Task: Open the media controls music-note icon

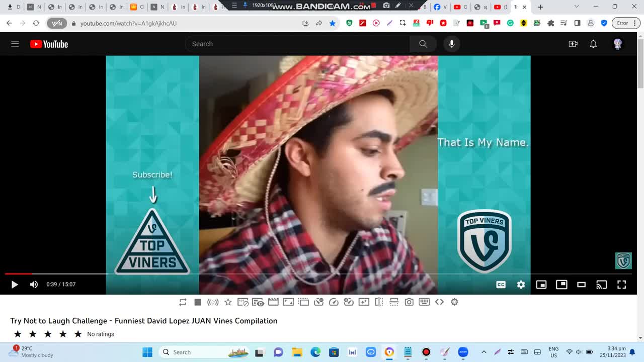Action: pyautogui.click(x=564, y=23)
